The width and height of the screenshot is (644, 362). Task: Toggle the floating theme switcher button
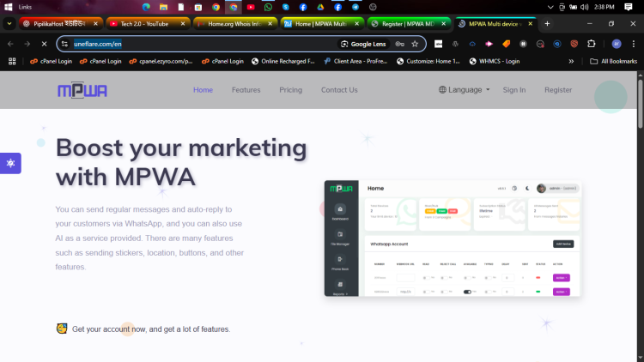pyautogui.click(x=10, y=163)
